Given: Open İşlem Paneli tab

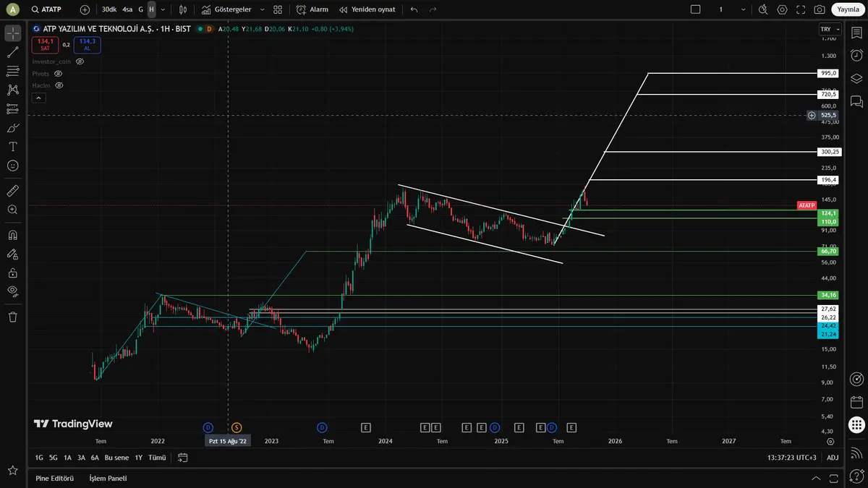Looking at the screenshot, I should click(x=108, y=478).
